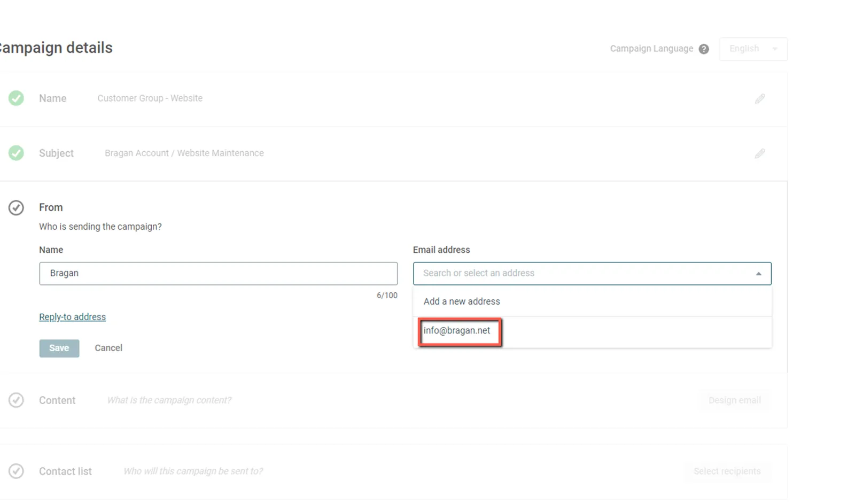This screenshot has height=504, width=855.
Task: Click the Select recipients button
Action: (727, 471)
